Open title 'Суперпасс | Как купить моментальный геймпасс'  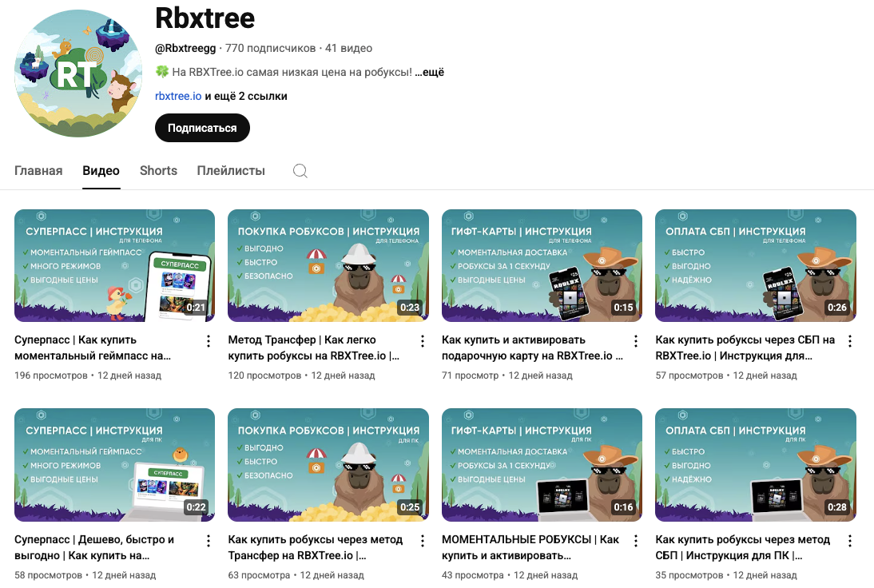[x=93, y=348]
